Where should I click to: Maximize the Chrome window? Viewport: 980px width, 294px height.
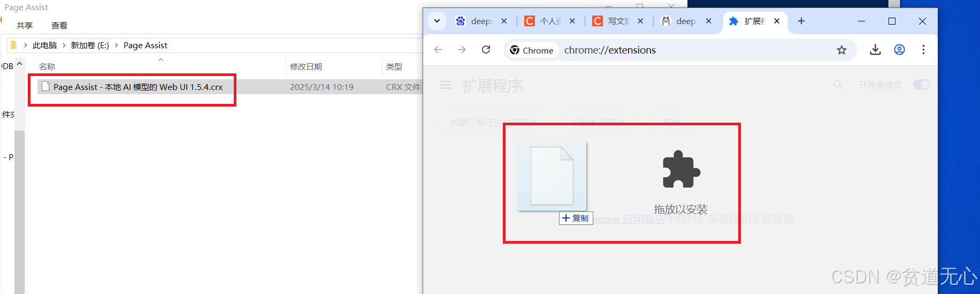pos(892,21)
